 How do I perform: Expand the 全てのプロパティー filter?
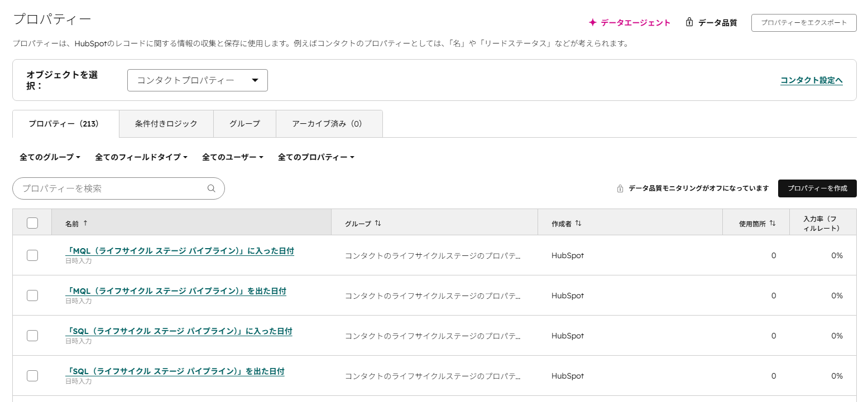(x=316, y=157)
